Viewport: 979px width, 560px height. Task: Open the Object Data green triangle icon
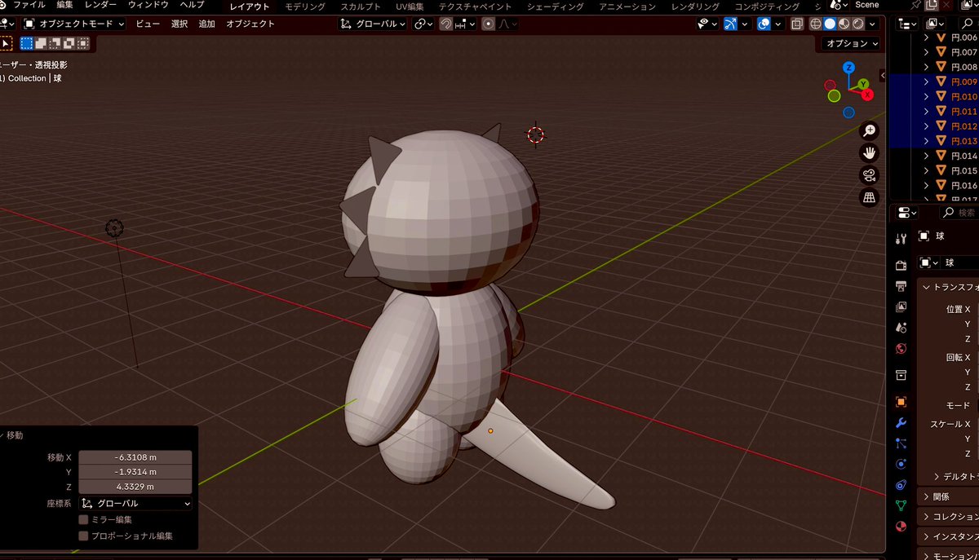click(901, 505)
